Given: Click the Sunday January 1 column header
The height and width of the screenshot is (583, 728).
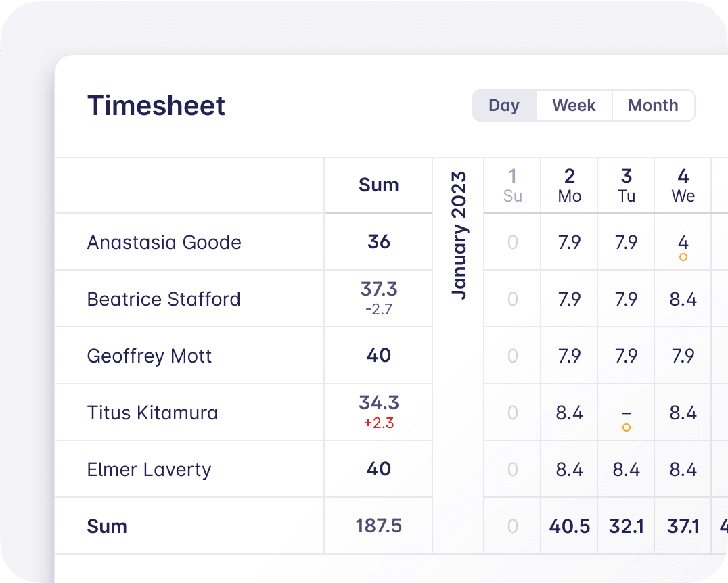Looking at the screenshot, I should [x=512, y=185].
